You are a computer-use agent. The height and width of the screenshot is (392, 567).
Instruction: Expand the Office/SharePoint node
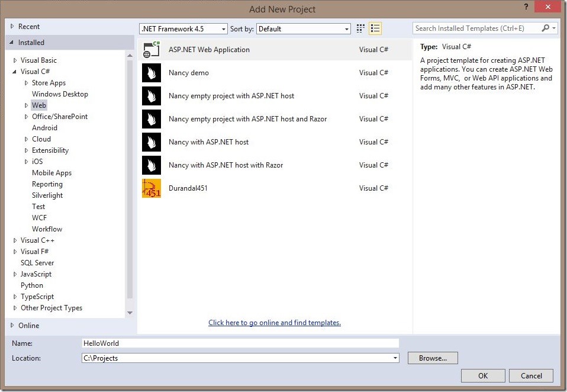point(26,117)
